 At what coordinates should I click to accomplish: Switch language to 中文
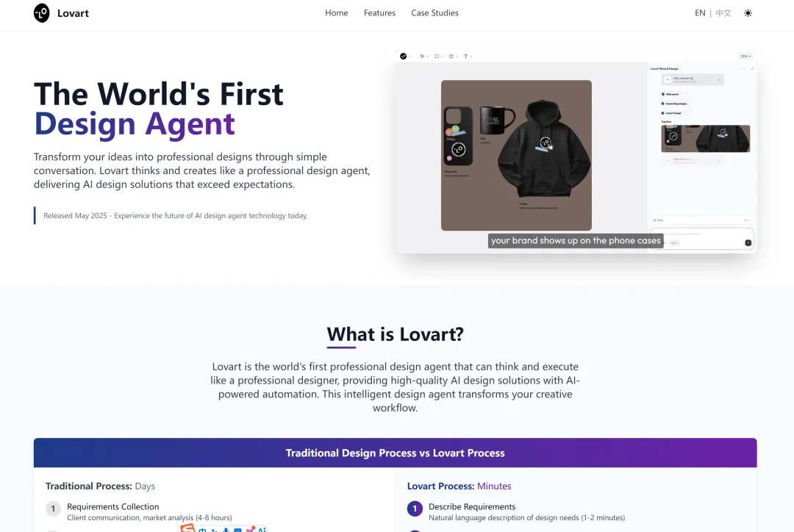click(x=723, y=13)
